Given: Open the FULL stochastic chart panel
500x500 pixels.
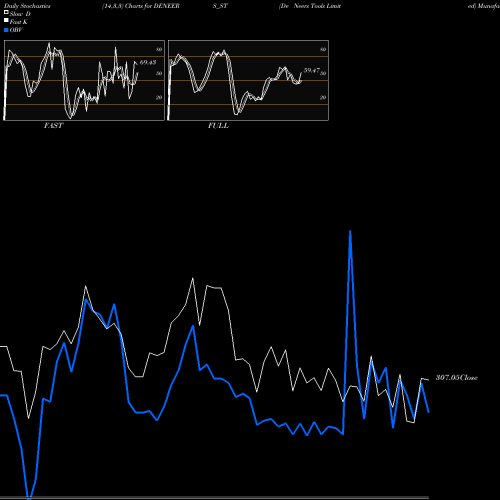Looking at the screenshot, I should tap(248, 80).
